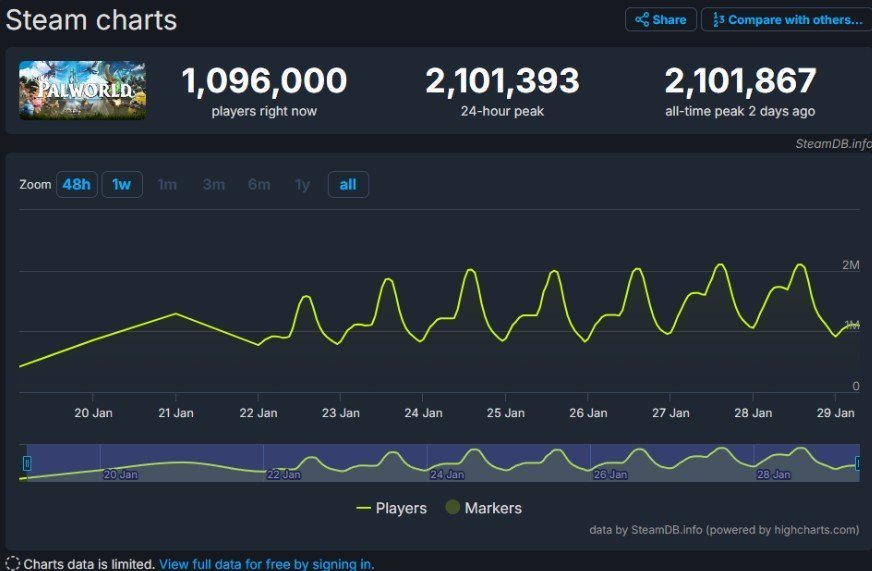Screen dimensions: 872x571
Task: Click the 24 Jan label in navigator
Action: [x=447, y=474]
